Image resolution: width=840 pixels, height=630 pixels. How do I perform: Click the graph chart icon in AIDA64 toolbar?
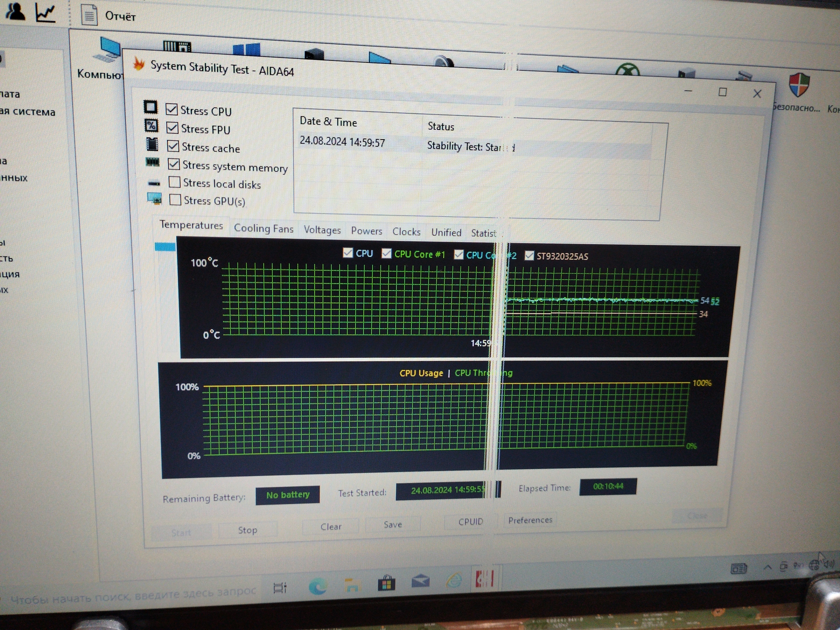[x=45, y=13]
